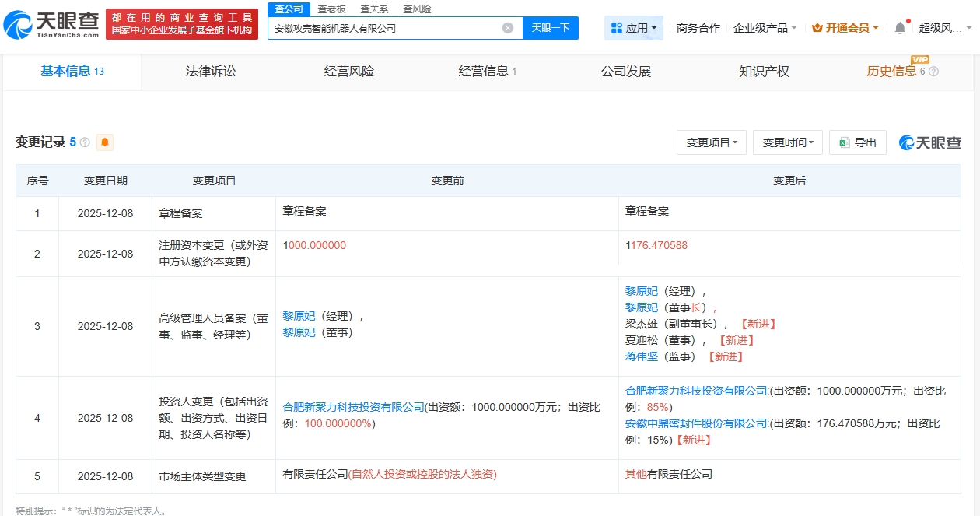Click the help icon beside 历史信息 tab
The width and height of the screenshot is (980, 516).
(933, 72)
